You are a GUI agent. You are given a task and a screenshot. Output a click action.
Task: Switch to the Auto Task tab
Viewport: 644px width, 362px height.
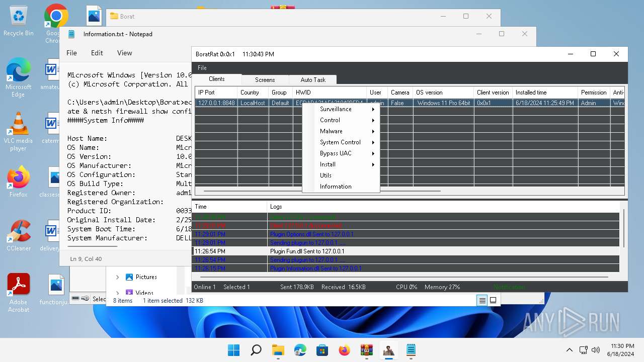[x=313, y=80]
